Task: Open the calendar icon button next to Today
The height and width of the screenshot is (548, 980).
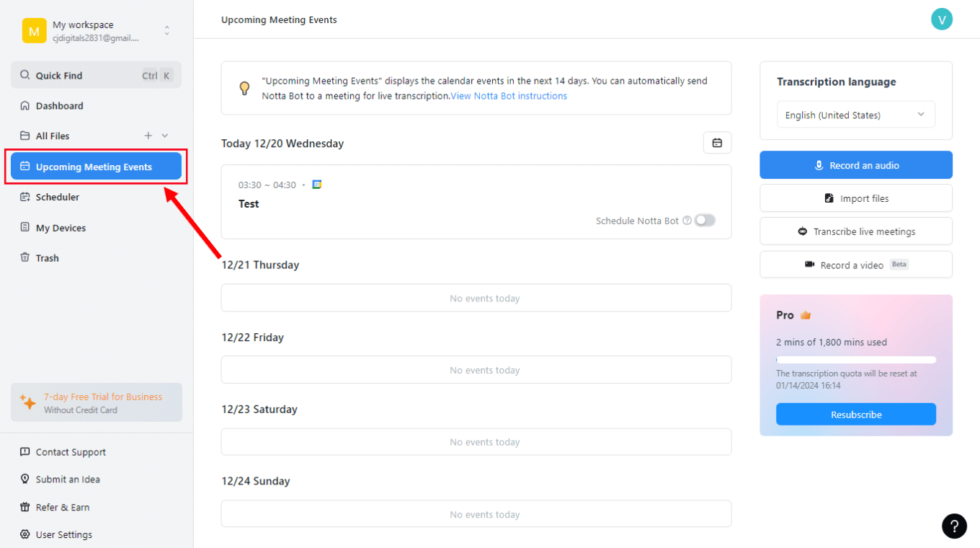Action: point(717,143)
